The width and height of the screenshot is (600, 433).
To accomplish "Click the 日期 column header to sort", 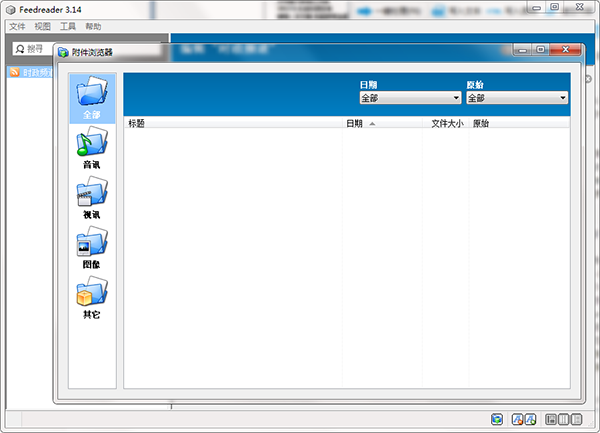I will click(355, 124).
